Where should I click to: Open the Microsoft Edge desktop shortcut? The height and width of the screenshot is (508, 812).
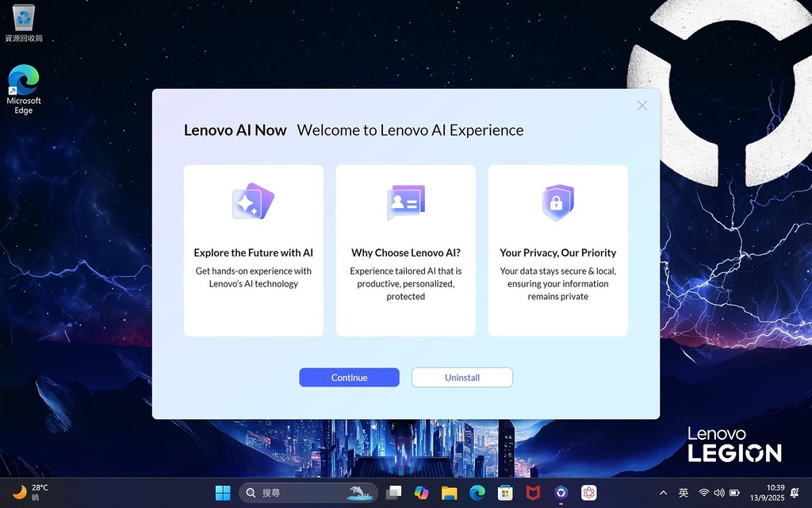[x=24, y=89]
